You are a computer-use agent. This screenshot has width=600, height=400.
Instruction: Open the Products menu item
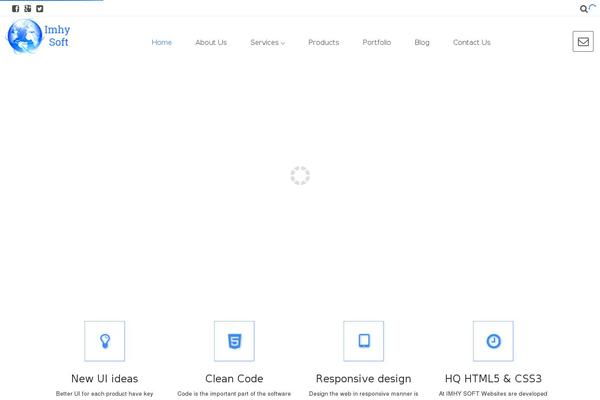pyautogui.click(x=324, y=42)
